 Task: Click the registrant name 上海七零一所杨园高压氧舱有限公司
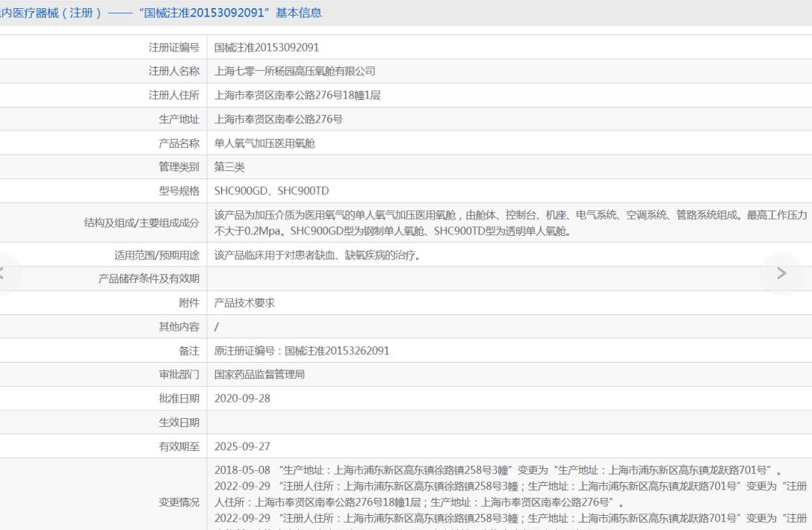pos(294,72)
